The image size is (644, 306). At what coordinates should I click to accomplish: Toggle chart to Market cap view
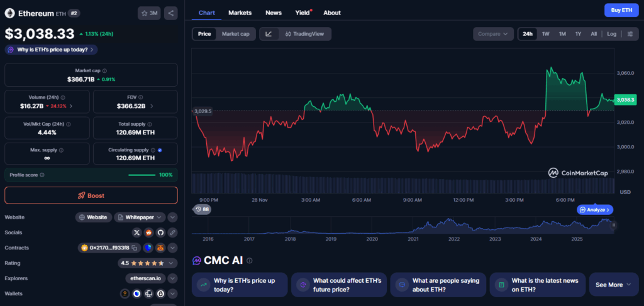235,34
